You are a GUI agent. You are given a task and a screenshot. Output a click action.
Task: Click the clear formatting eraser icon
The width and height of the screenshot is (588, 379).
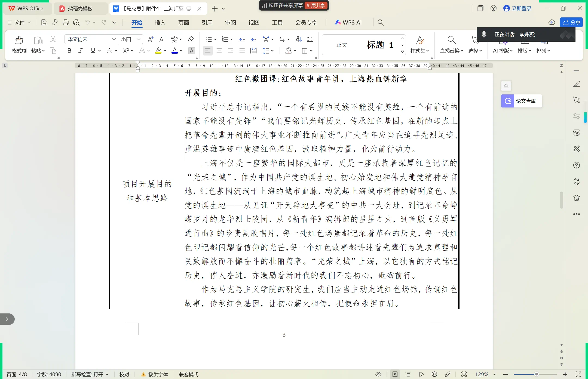191,39
